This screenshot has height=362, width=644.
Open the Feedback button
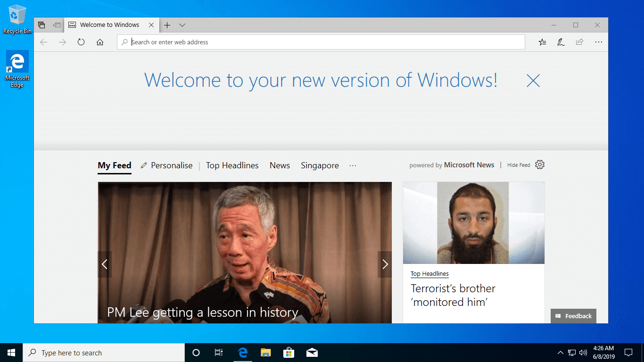click(x=573, y=316)
